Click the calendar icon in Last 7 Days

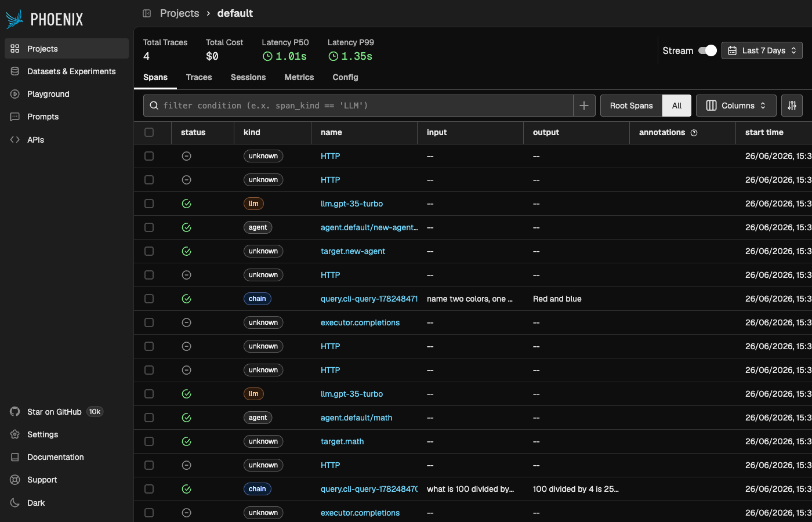[x=733, y=50]
